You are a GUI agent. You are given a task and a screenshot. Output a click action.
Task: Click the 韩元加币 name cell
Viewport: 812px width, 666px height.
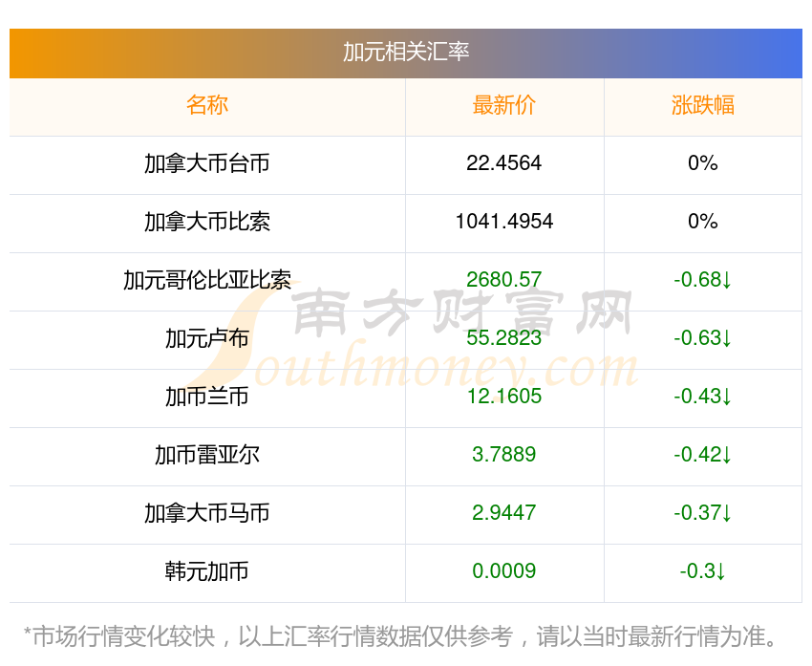pyautogui.click(x=207, y=571)
